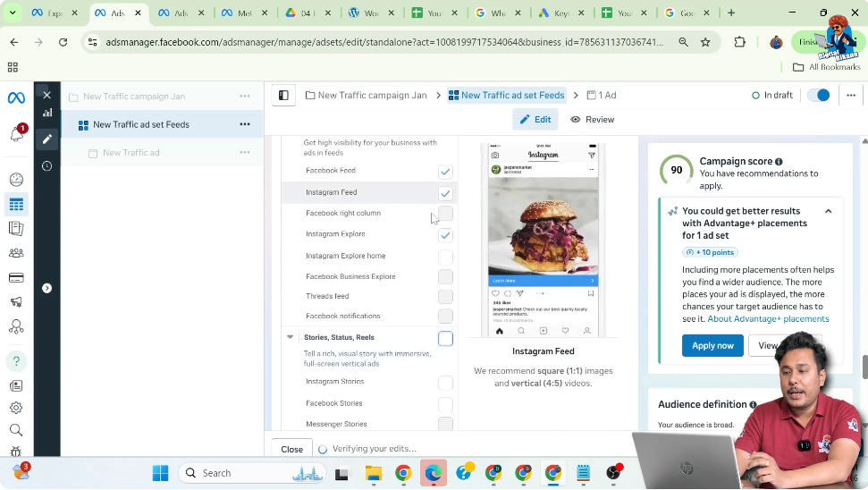This screenshot has height=490, width=868.
Task: Select New Traffic ad set Feeds tree row
Action: 162,124
